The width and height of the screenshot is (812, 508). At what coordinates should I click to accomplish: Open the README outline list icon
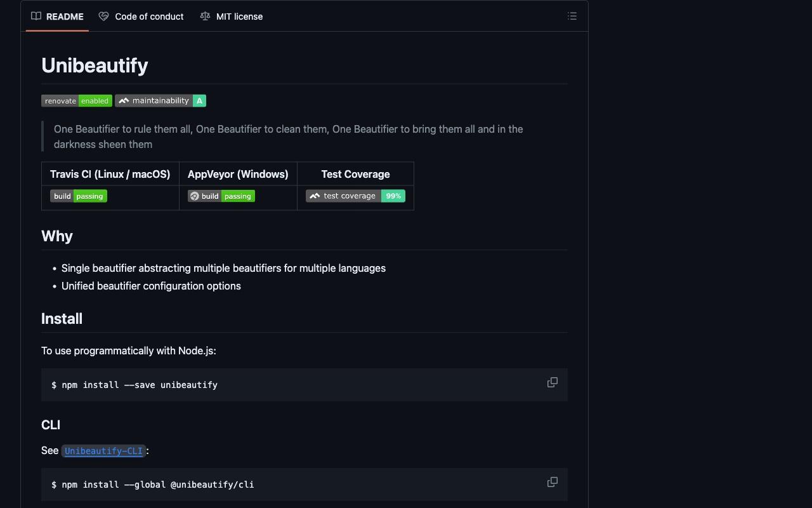tap(572, 17)
